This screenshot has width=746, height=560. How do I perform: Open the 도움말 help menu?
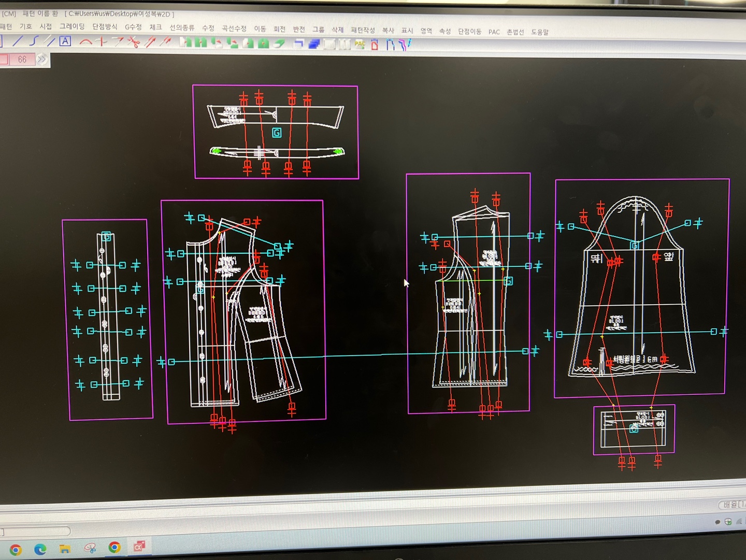[x=539, y=32]
